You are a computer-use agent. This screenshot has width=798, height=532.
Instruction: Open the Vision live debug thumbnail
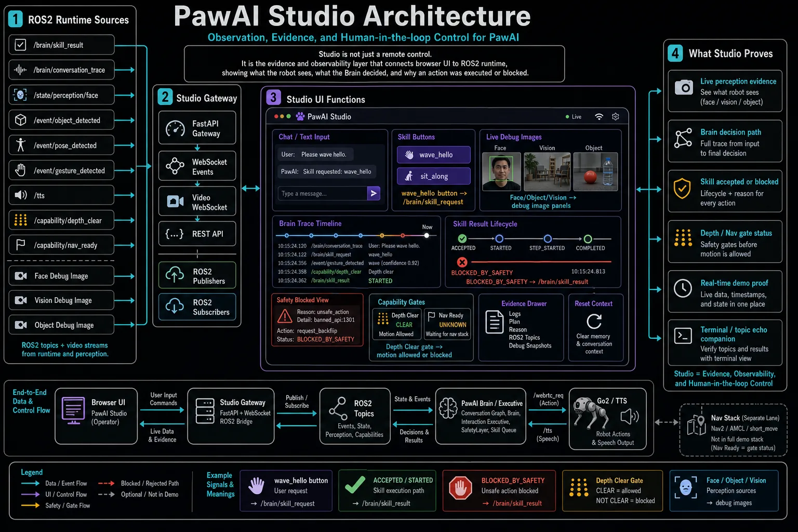[x=547, y=172]
